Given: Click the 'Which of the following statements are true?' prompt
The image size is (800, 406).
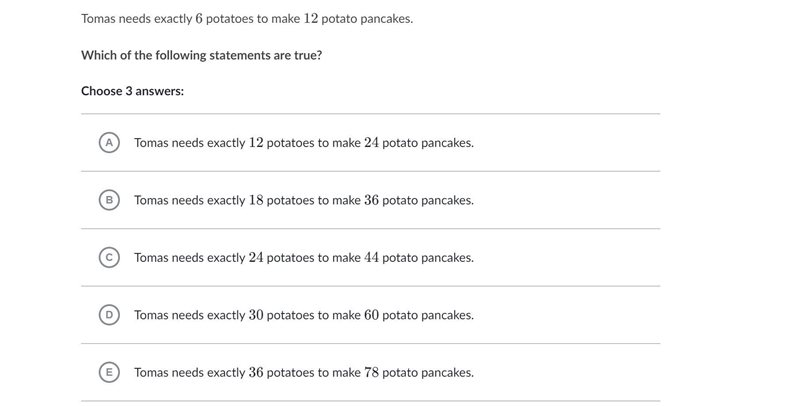Looking at the screenshot, I should (x=202, y=55).
